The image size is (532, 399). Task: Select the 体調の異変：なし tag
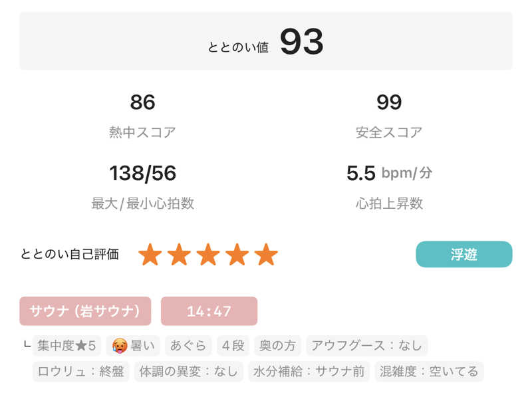pyautogui.click(x=188, y=371)
